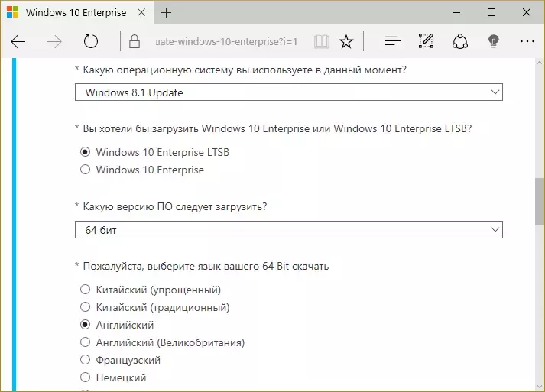Close the Windows 10 Enterprise tab

(x=141, y=12)
